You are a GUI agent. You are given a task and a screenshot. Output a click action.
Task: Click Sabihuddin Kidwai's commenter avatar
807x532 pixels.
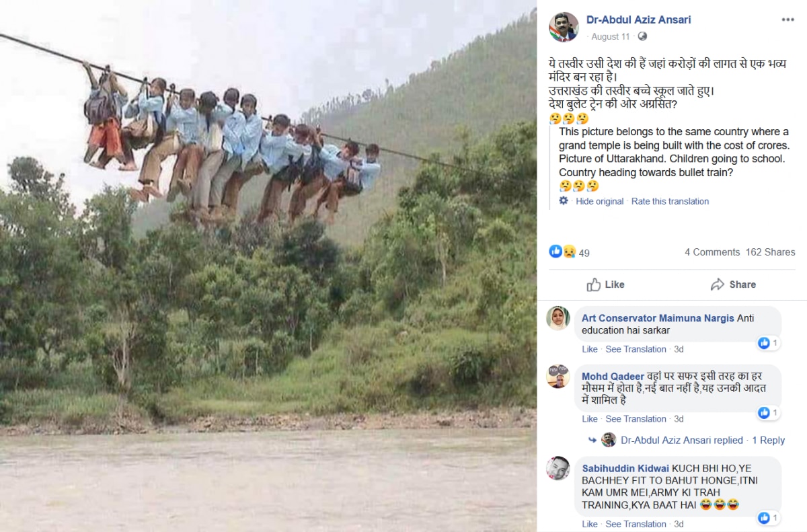558,468
